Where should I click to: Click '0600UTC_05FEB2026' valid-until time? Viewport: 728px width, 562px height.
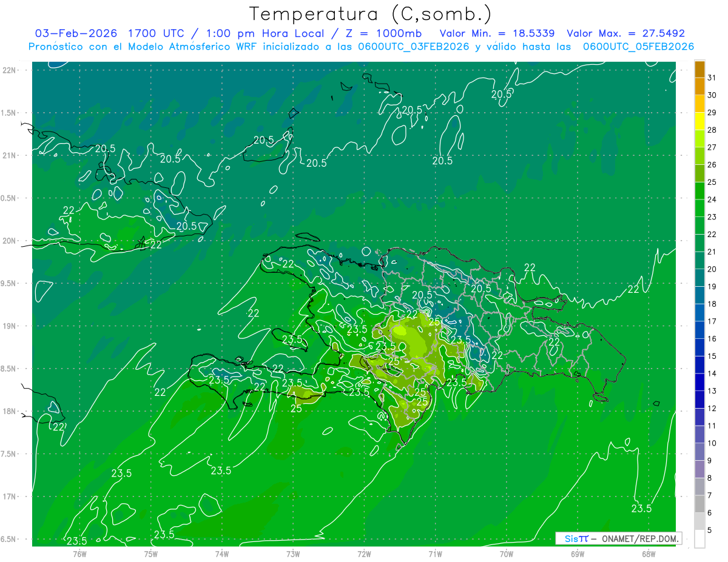pos(638,47)
